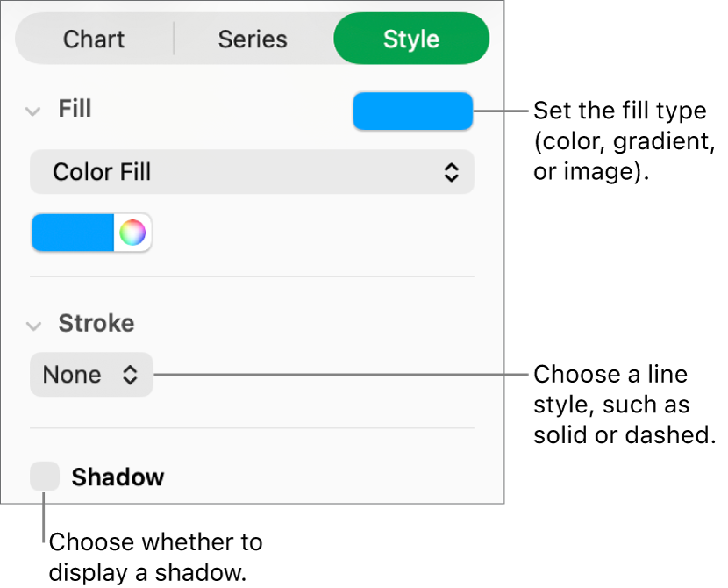Open the Color Fill dropdown
Viewport: 728px width, 588px height.
point(252,172)
